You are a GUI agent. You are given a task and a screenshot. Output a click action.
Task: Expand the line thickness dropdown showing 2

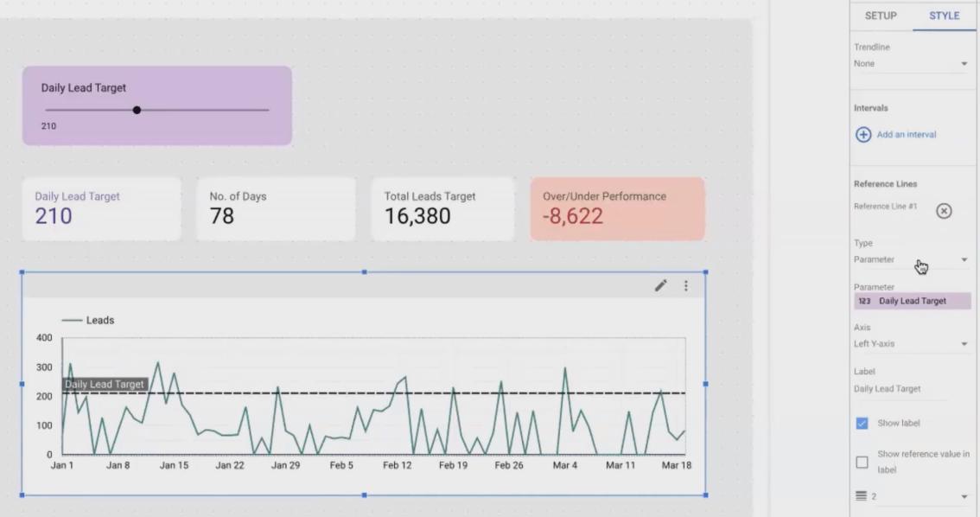(963, 495)
